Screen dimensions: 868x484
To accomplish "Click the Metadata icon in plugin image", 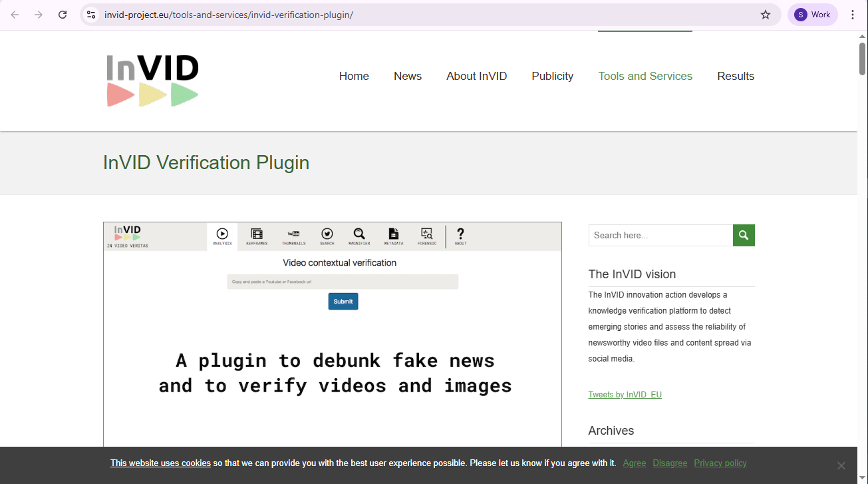I will [x=394, y=236].
